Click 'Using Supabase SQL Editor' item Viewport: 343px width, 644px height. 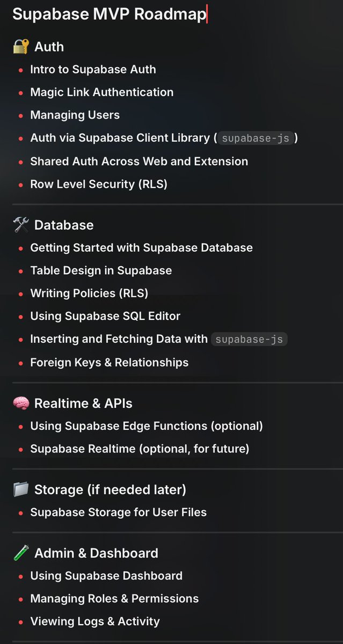point(105,316)
